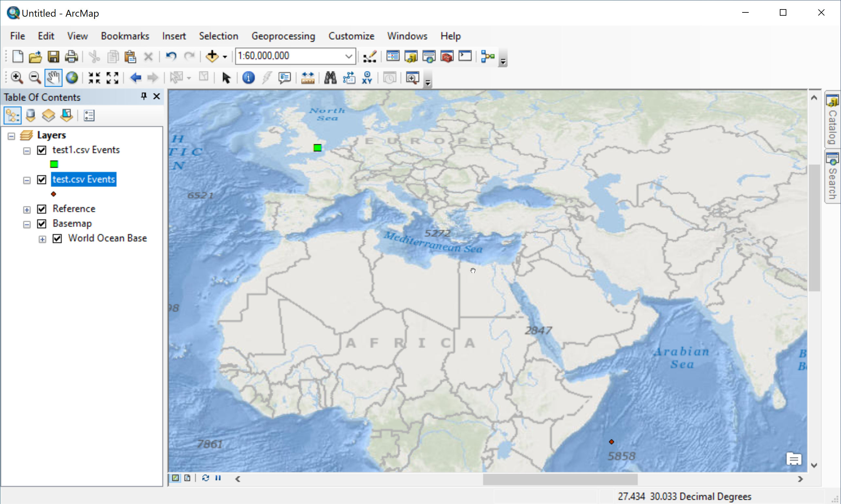The height and width of the screenshot is (504, 841).
Task: Refresh the map display
Action: [x=205, y=478]
